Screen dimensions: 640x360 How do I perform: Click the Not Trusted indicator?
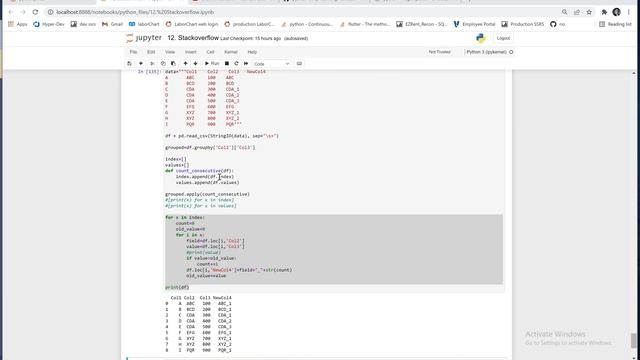pos(440,52)
